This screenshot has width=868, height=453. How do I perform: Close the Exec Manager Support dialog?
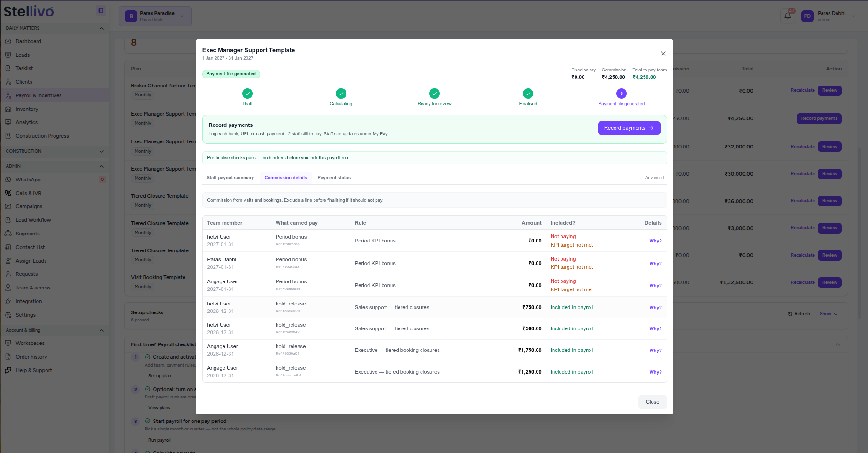coord(663,54)
